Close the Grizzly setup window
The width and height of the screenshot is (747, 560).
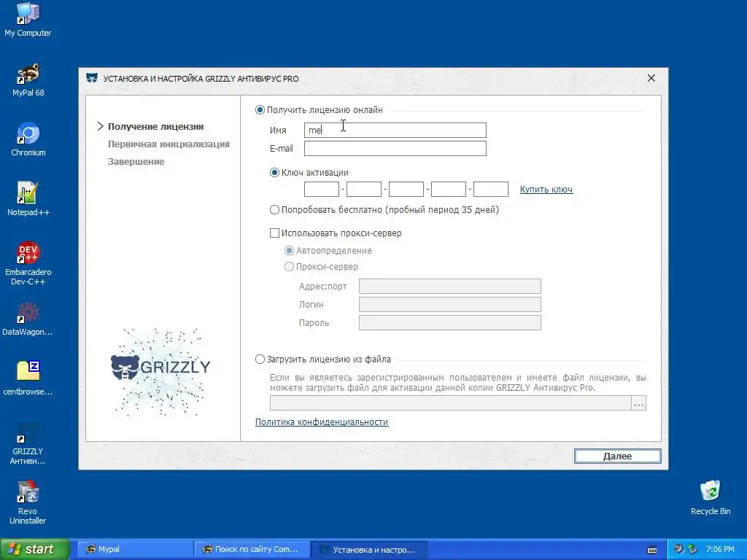point(651,78)
